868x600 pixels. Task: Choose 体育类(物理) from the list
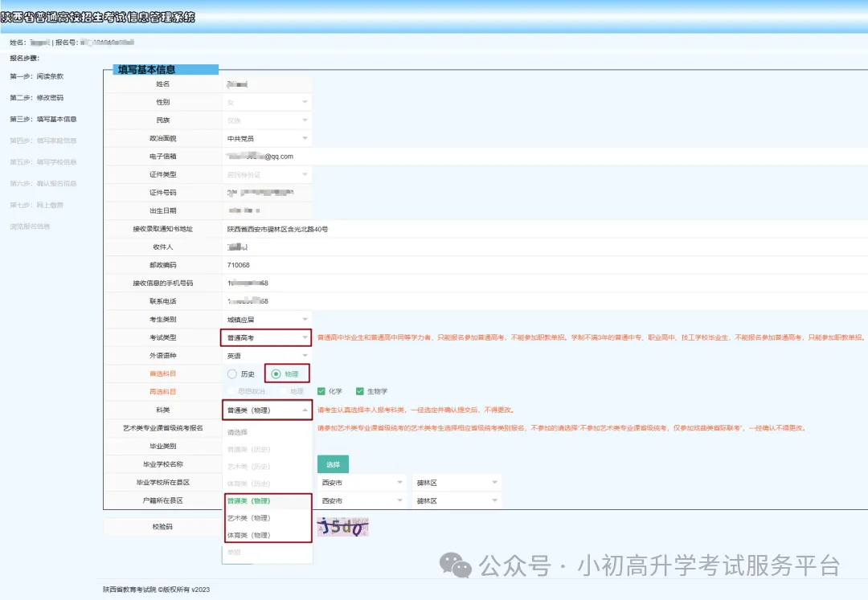268,535
